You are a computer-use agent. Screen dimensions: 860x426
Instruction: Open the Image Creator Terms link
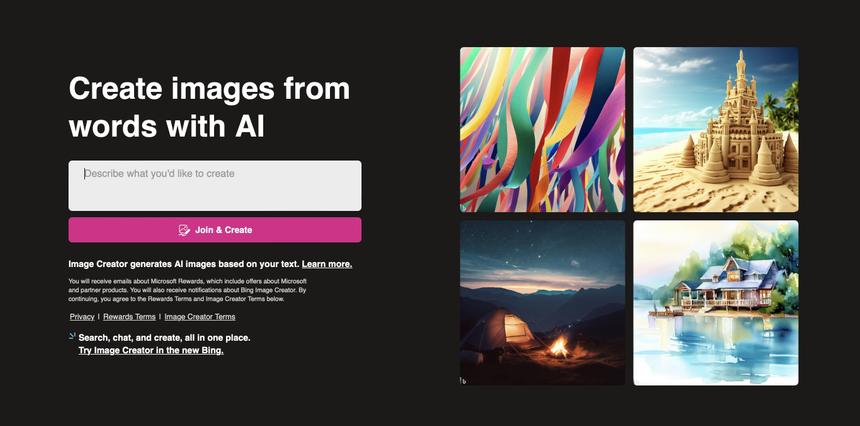coord(200,317)
